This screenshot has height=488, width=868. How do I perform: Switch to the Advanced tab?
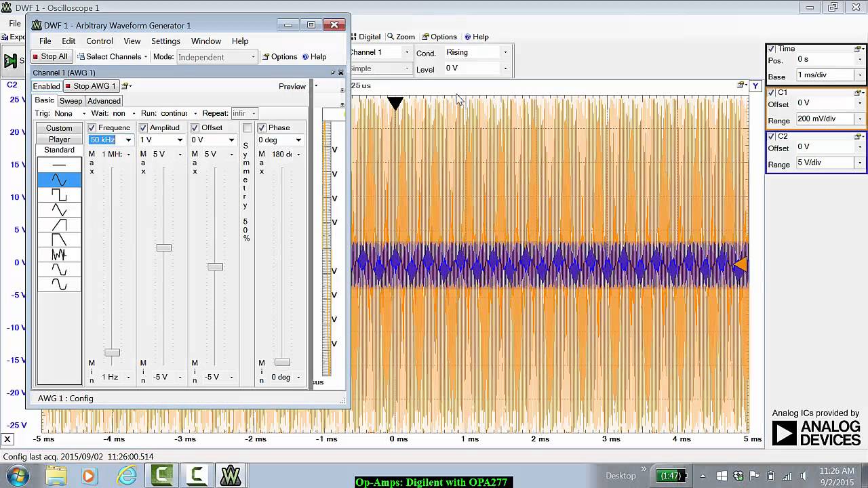(104, 101)
